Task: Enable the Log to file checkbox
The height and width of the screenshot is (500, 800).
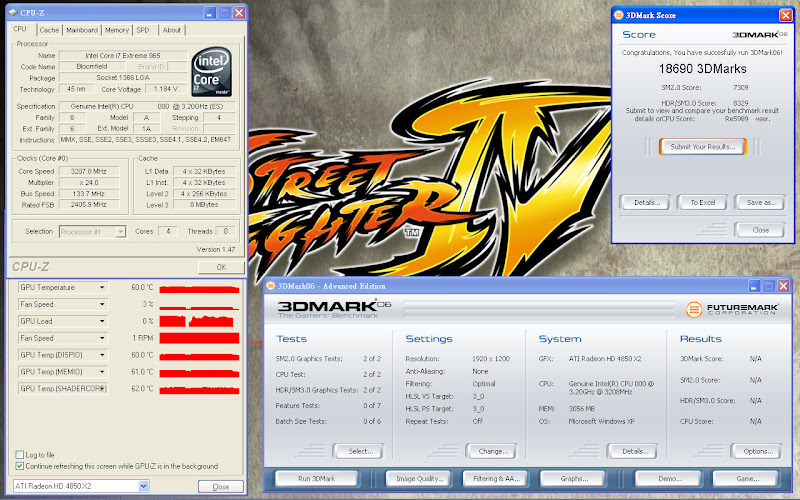Action: tap(19, 455)
